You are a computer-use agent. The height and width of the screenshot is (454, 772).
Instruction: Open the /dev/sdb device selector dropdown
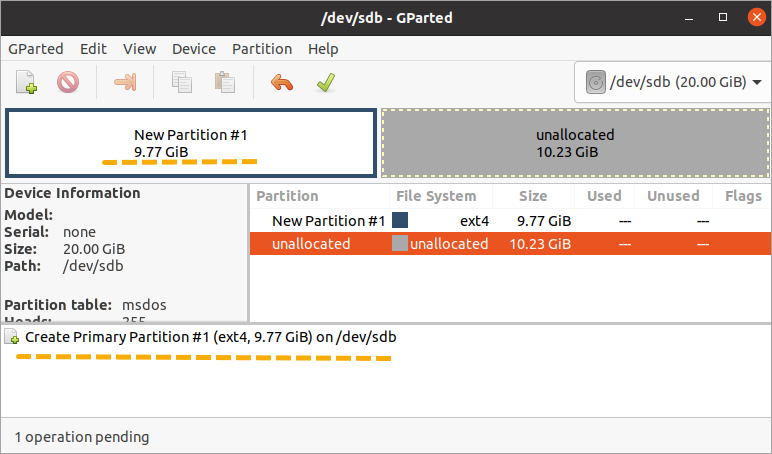pos(673,82)
